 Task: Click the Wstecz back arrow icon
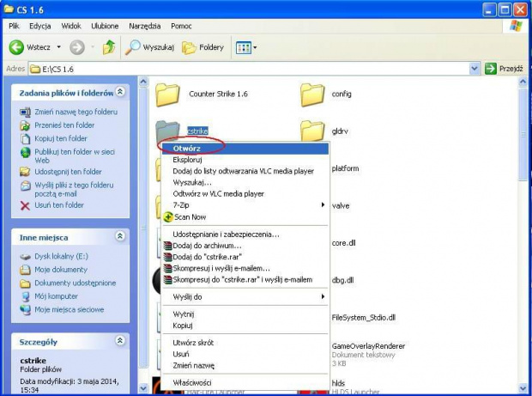[16, 47]
